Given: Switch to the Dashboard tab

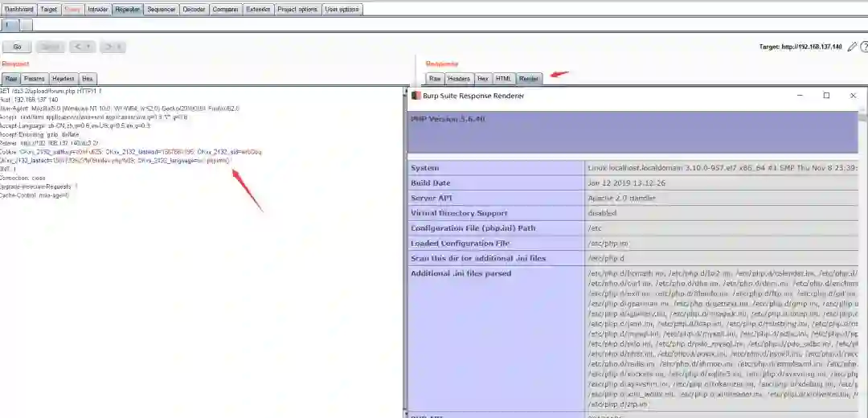Looking at the screenshot, I should coord(18,10).
